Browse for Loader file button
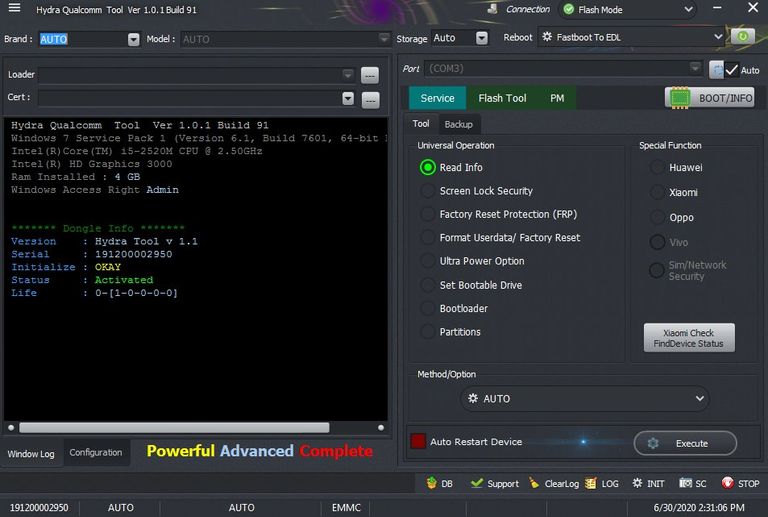Image resolution: width=768 pixels, height=517 pixels. (x=370, y=75)
